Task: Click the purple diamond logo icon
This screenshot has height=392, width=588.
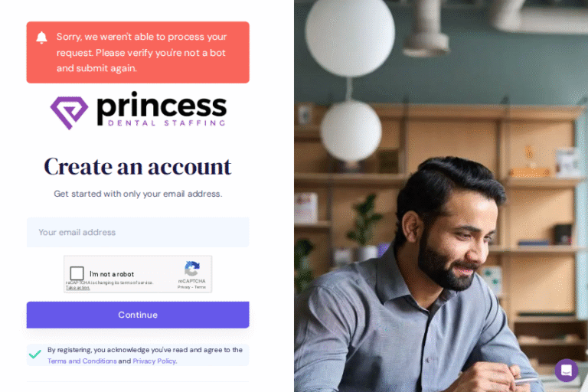Action: tap(70, 113)
